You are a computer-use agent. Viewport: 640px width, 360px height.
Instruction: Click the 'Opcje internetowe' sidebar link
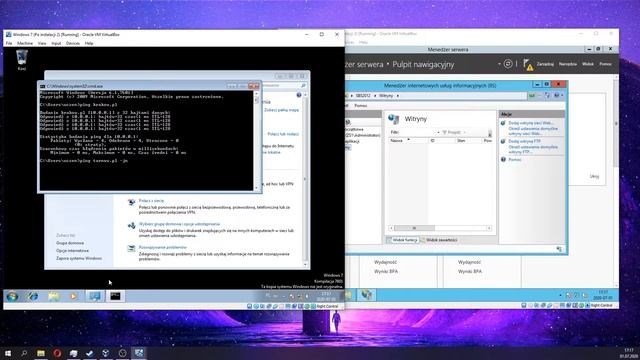pyautogui.click(x=72, y=251)
